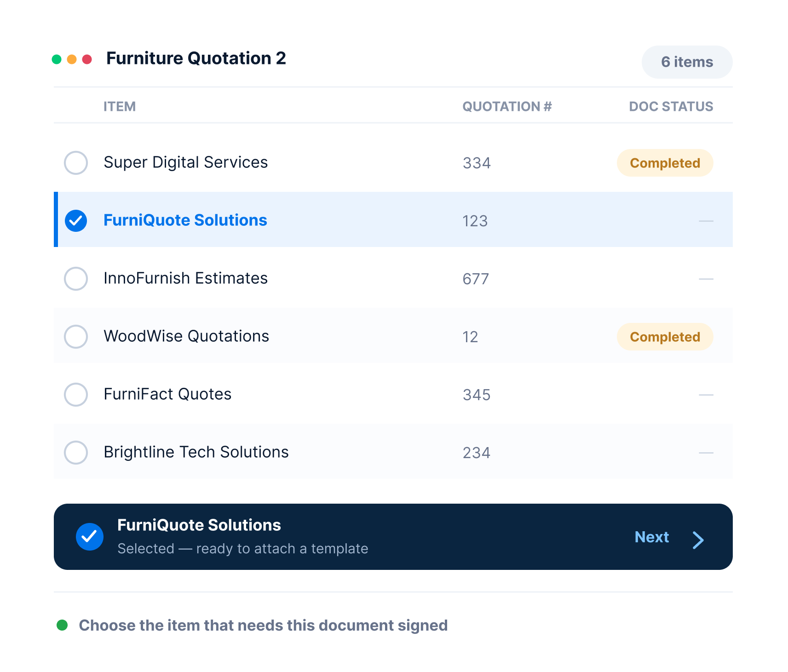Image resolution: width=788 pixels, height=672 pixels.
Task: Select the Super Digital Services radio button
Action: point(76,163)
